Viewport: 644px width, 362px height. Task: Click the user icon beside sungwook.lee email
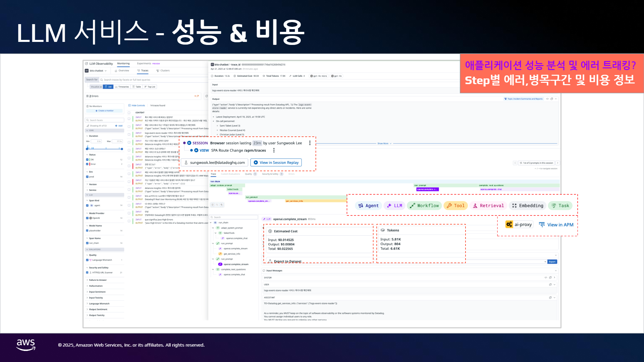186,163
